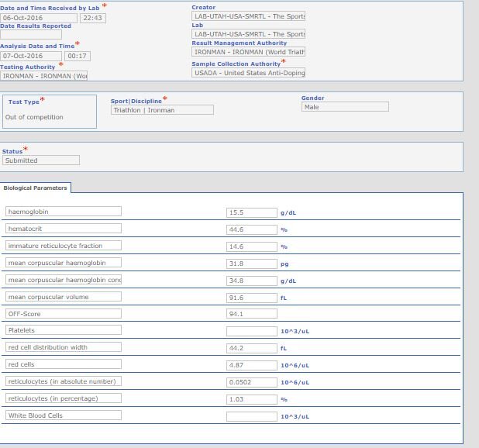479x448 pixels.
Task: Click the reticulocytes percentage value 1.03
Action: point(252,400)
